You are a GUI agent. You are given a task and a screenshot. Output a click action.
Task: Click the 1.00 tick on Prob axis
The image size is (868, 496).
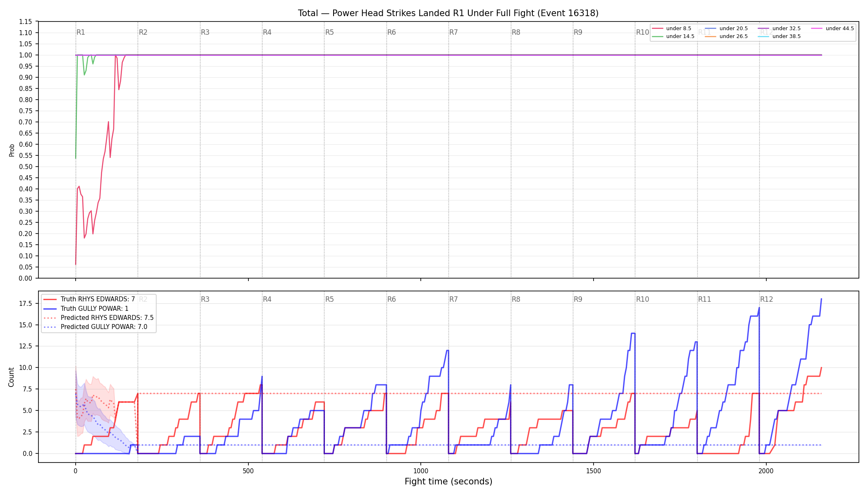pos(26,55)
